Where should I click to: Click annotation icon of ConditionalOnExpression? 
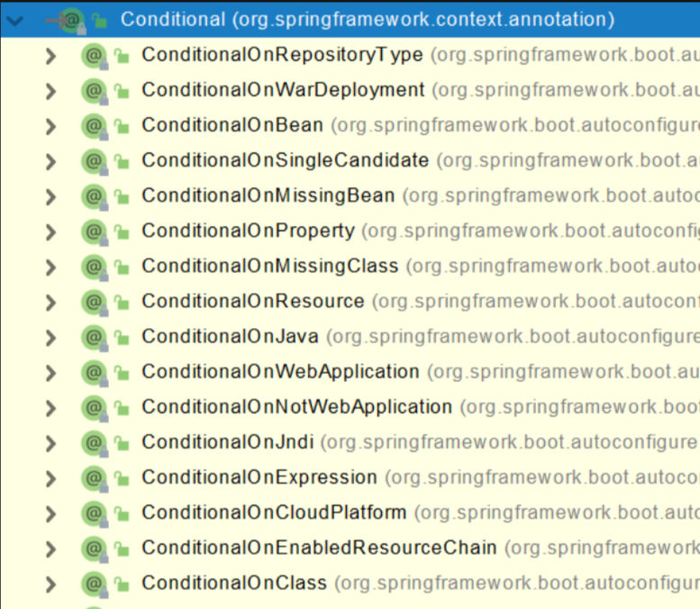click(95, 479)
